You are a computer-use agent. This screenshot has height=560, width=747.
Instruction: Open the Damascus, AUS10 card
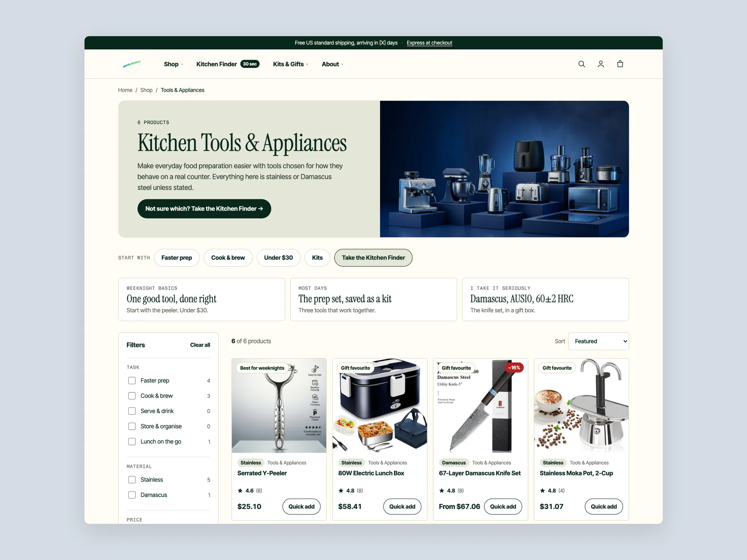click(x=545, y=299)
